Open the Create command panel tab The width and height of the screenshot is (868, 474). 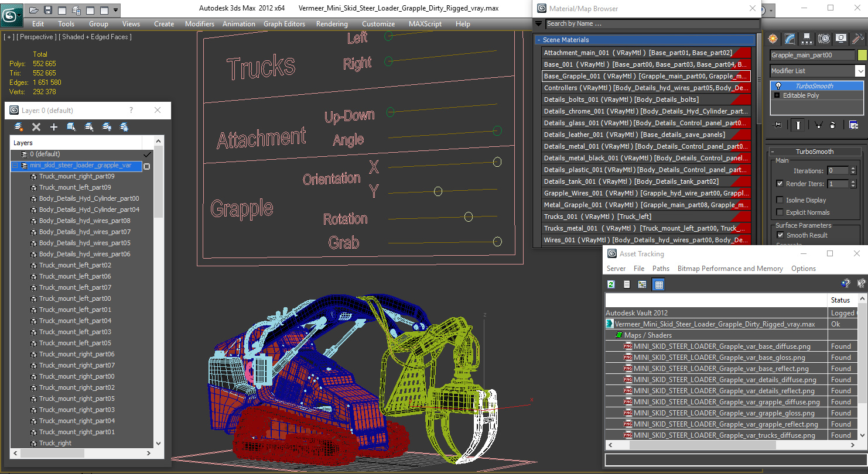point(773,39)
